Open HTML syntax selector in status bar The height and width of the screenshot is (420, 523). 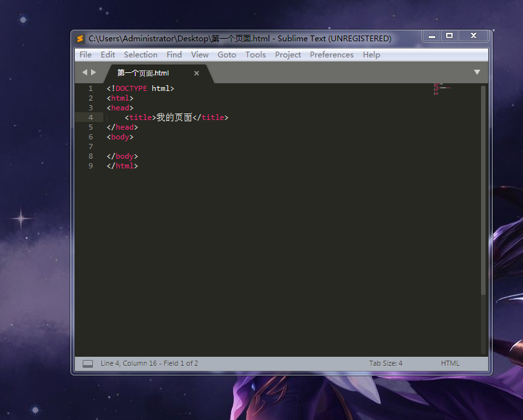pyautogui.click(x=450, y=363)
